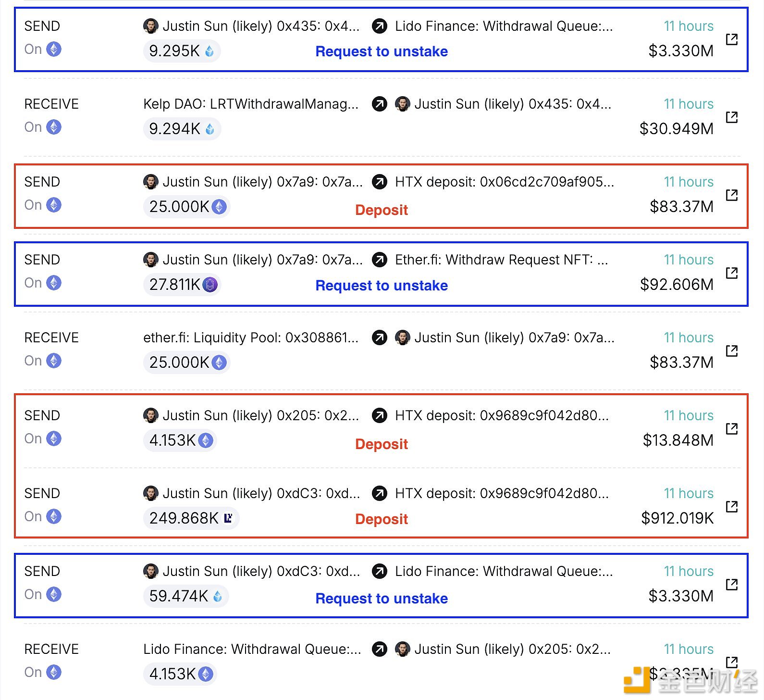Click $912.019K value text
This screenshot has height=700, width=764.
point(678,518)
